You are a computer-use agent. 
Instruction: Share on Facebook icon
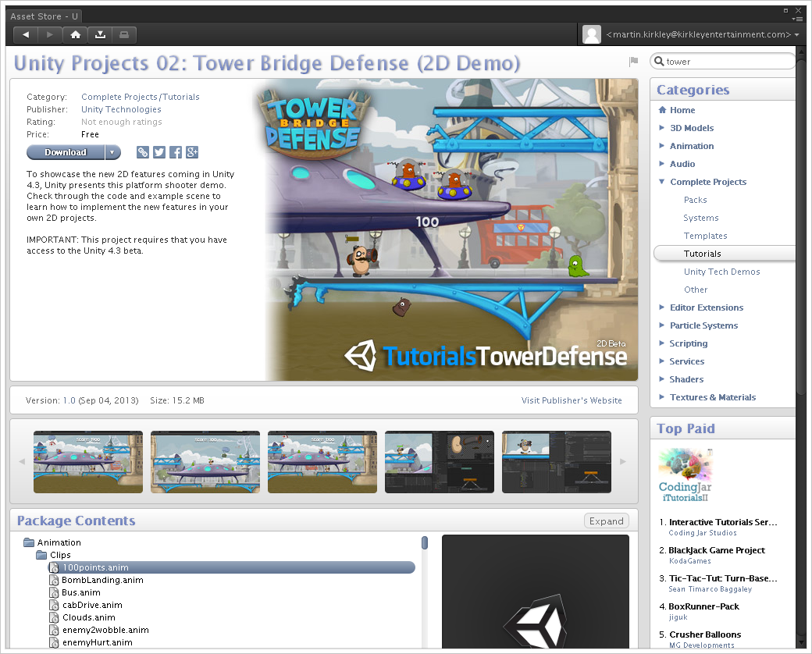(x=176, y=152)
